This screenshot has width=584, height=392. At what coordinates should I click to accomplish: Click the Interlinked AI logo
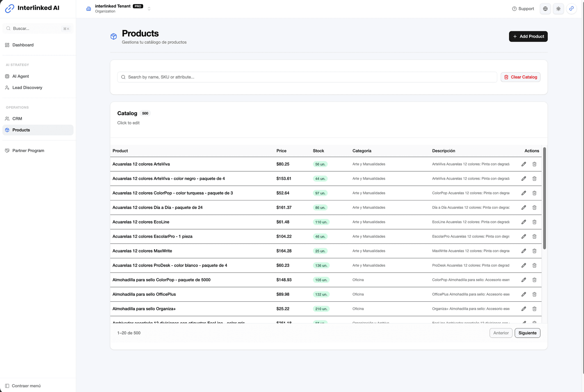[32, 8]
